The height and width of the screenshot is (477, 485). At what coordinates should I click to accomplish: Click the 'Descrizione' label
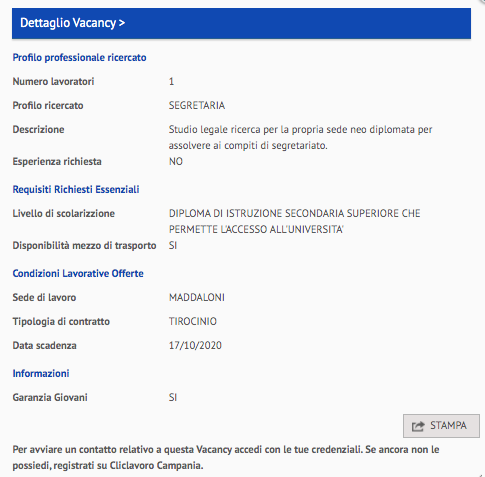38,130
